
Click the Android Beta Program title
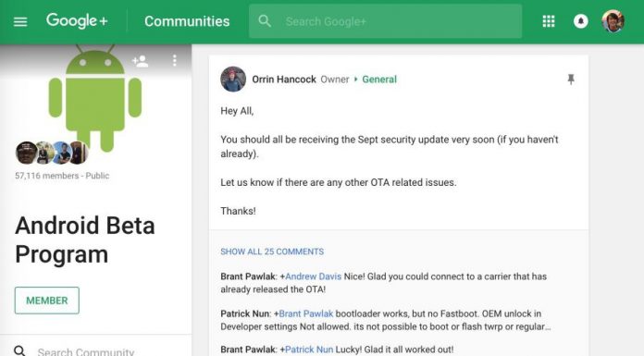coord(85,239)
